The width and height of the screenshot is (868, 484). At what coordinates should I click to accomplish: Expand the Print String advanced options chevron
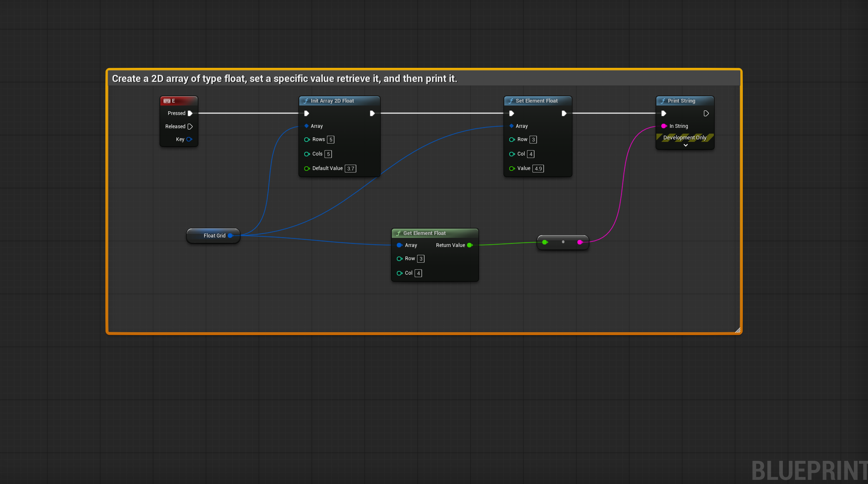[x=685, y=145]
